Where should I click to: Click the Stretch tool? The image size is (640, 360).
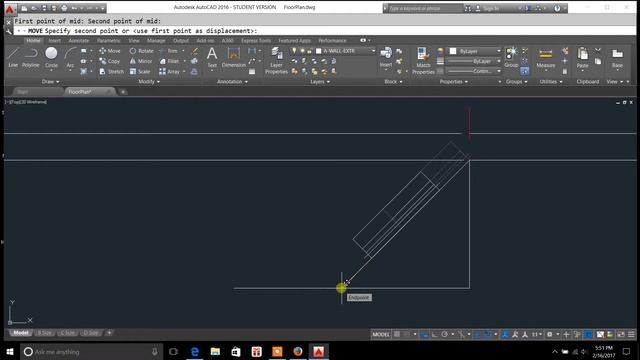point(111,71)
